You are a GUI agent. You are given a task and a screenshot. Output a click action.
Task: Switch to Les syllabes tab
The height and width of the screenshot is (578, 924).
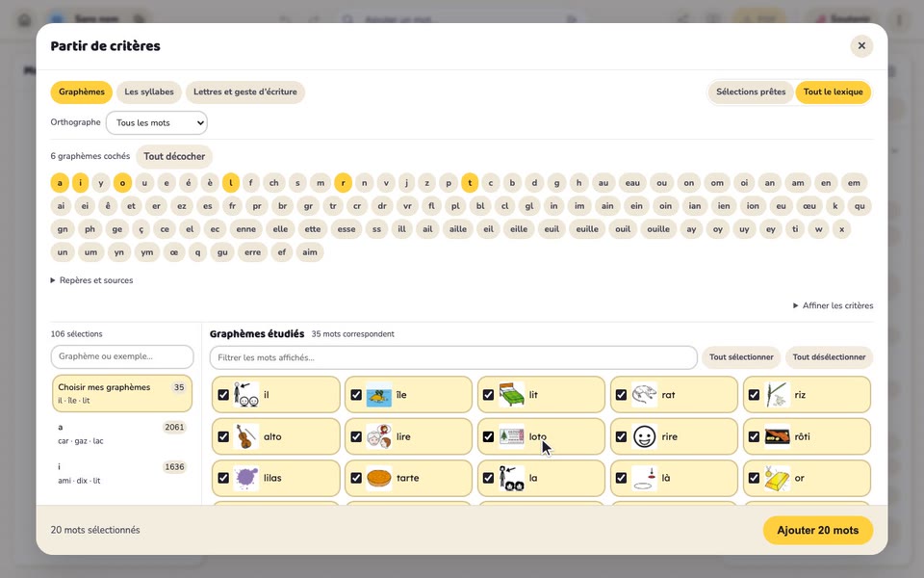[149, 92]
